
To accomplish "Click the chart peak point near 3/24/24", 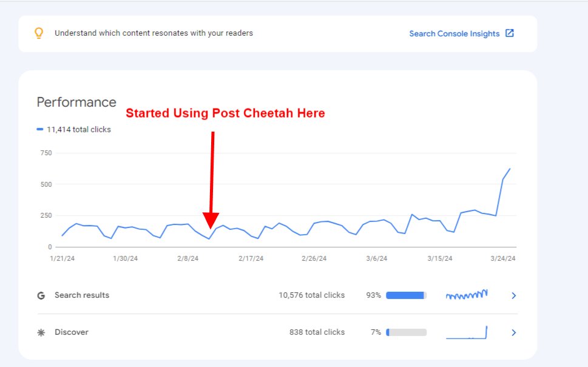I will coord(510,169).
